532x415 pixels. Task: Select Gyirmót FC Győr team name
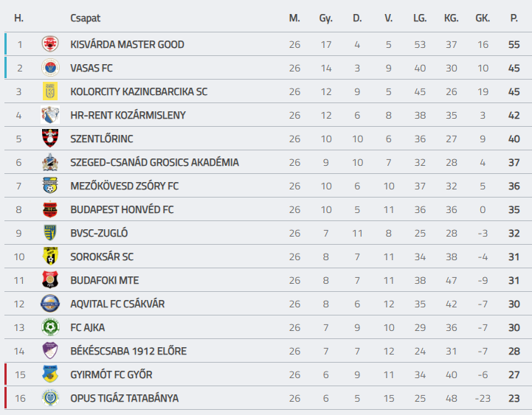tap(111, 374)
